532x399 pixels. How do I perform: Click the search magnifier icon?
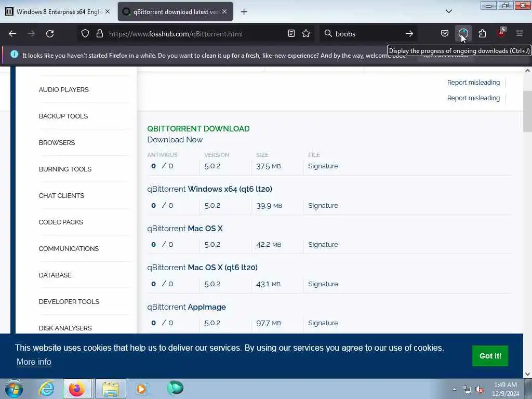pyautogui.click(x=328, y=34)
